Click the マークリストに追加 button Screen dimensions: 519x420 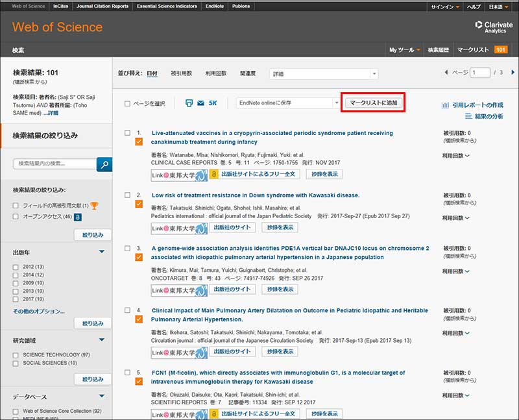click(x=374, y=103)
